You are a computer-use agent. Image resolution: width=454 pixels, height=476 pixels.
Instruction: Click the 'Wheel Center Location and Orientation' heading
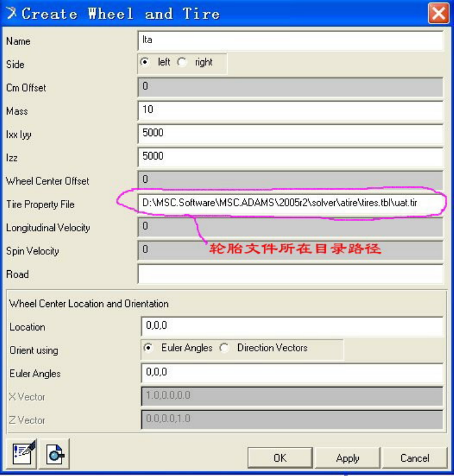tap(89, 303)
